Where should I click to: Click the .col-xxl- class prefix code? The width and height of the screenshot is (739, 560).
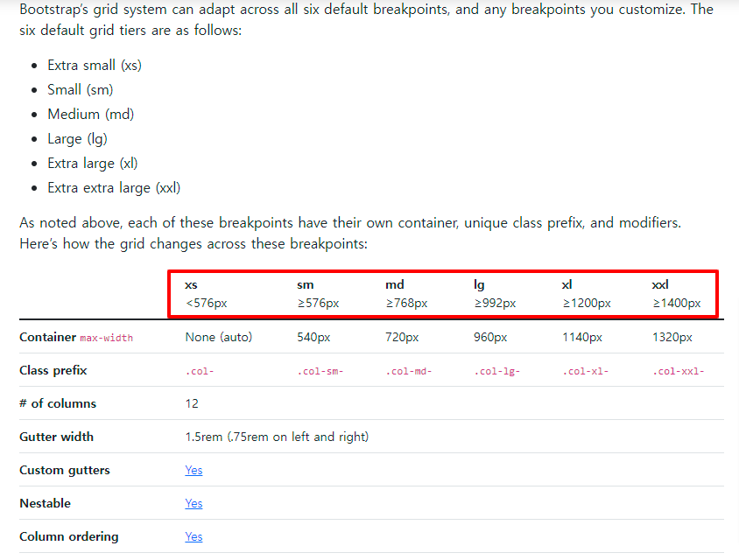[679, 371]
